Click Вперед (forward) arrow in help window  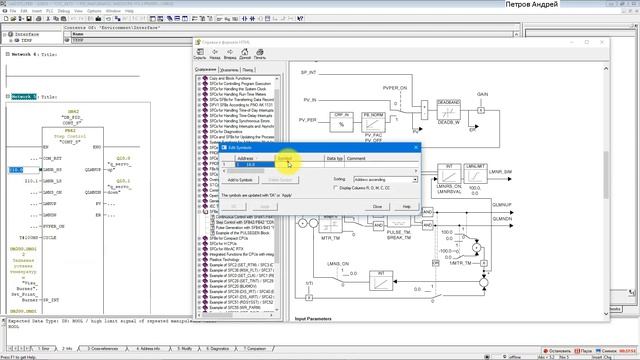(x=230, y=54)
